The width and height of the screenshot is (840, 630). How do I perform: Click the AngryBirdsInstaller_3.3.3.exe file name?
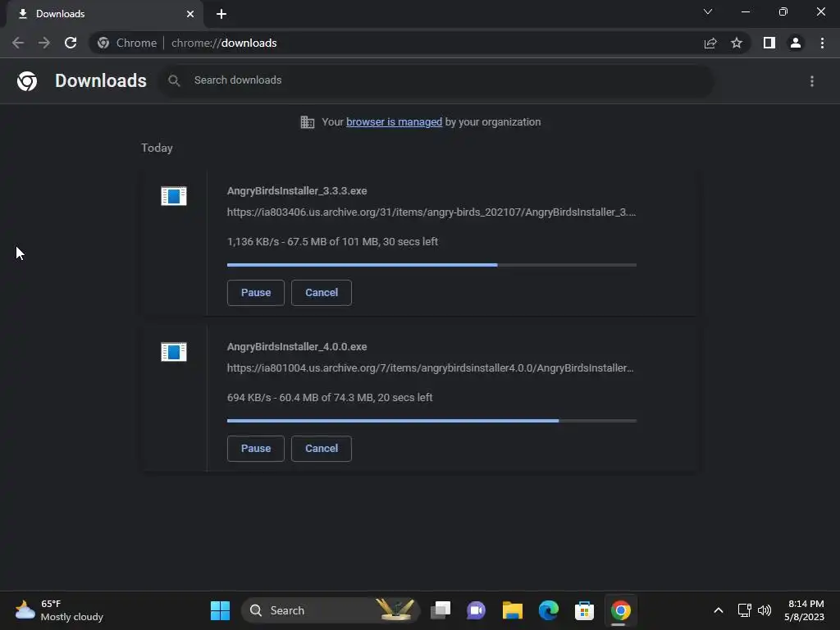(297, 190)
